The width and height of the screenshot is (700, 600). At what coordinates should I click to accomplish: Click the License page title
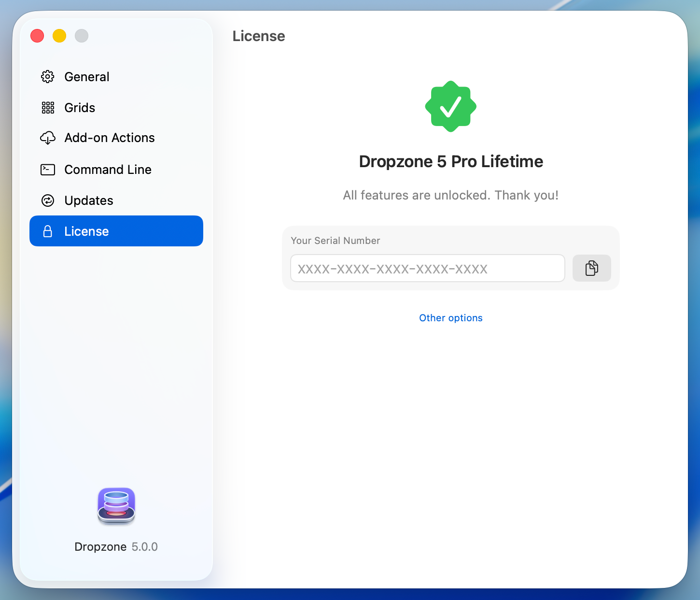tap(259, 36)
